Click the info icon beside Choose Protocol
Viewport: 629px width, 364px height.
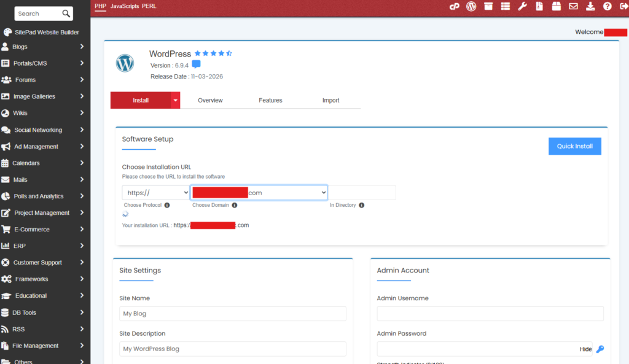[x=167, y=205]
